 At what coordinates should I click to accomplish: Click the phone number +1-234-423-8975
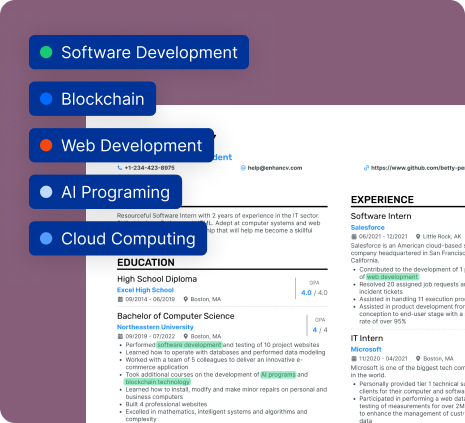[149, 168]
